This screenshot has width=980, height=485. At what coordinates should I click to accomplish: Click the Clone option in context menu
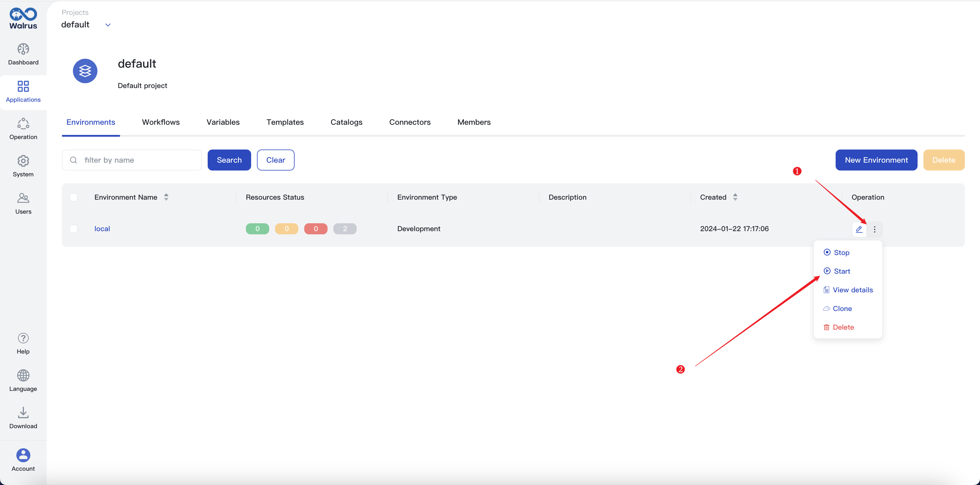[843, 308]
